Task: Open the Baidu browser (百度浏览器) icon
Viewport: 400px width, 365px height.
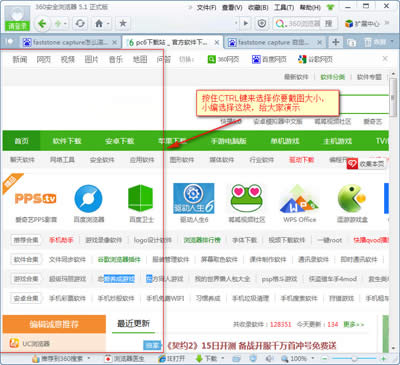Action: click(x=89, y=199)
